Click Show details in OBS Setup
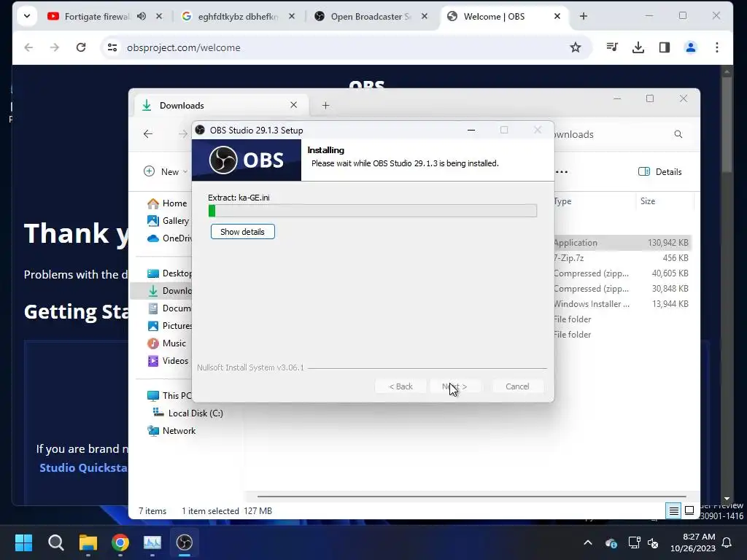The image size is (747, 560). coord(242,232)
